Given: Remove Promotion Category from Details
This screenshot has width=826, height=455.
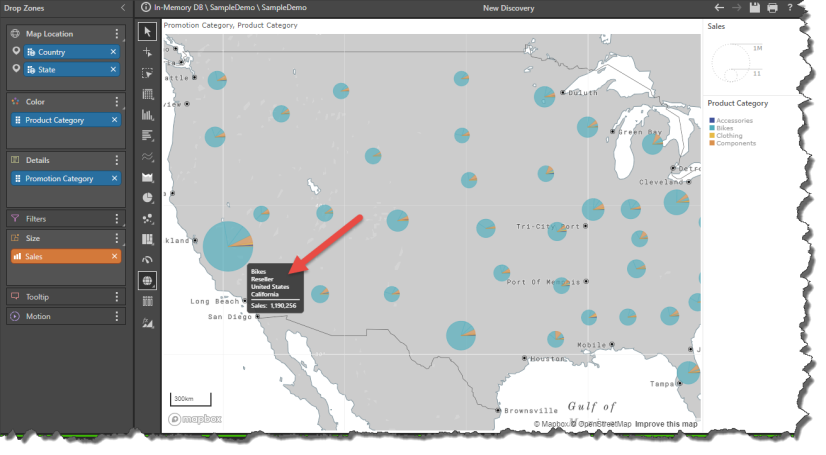Looking at the screenshot, I should [x=113, y=179].
